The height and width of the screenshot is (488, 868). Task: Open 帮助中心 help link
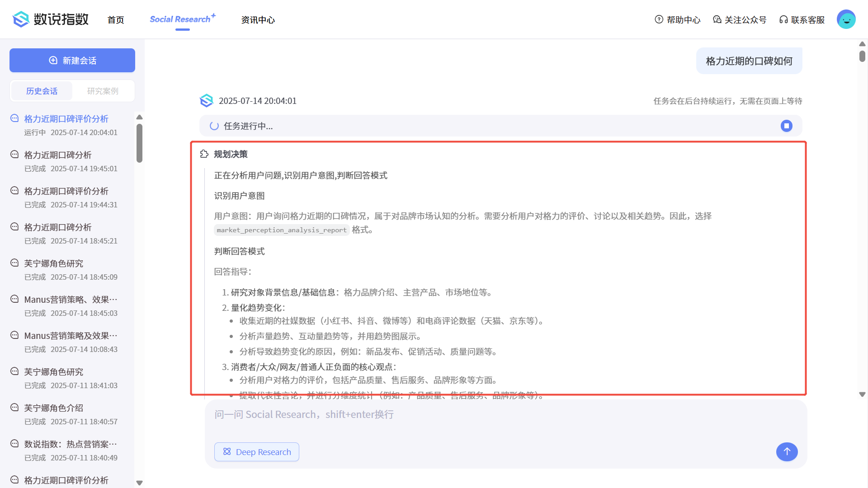[x=678, y=20]
